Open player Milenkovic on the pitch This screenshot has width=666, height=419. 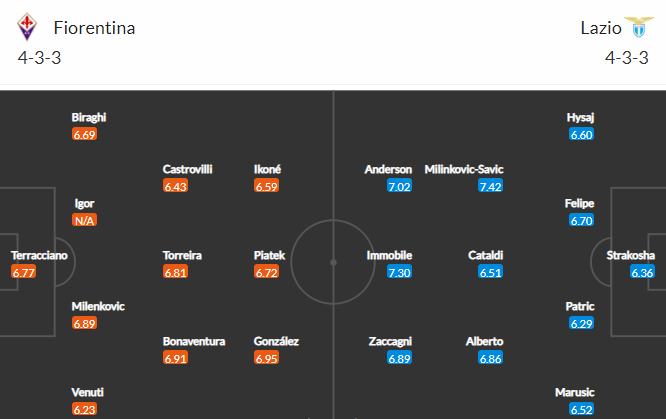click(x=98, y=306)
